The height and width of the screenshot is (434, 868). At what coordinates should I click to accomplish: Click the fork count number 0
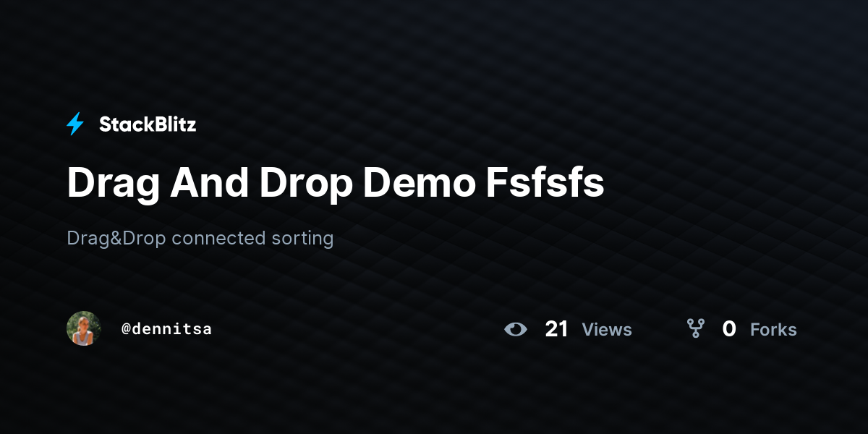tap(729, 329)
